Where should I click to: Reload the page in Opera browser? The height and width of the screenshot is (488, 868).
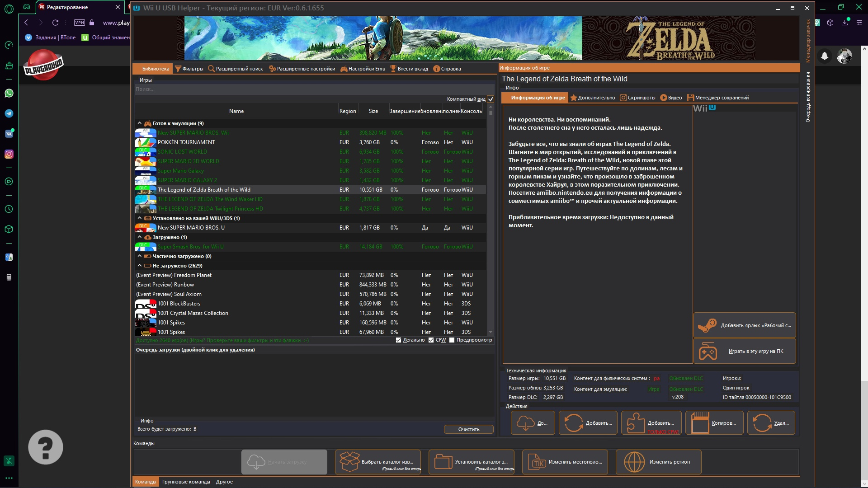coord(55,23)
